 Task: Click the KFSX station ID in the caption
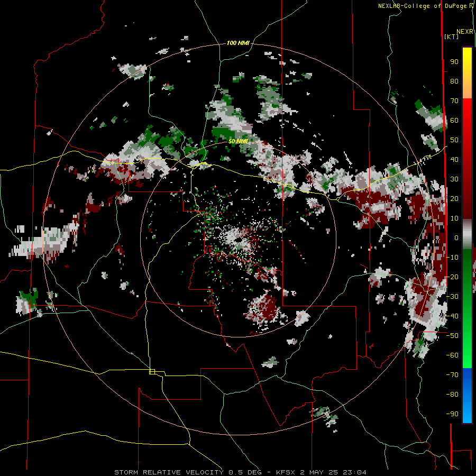point(286,472)
